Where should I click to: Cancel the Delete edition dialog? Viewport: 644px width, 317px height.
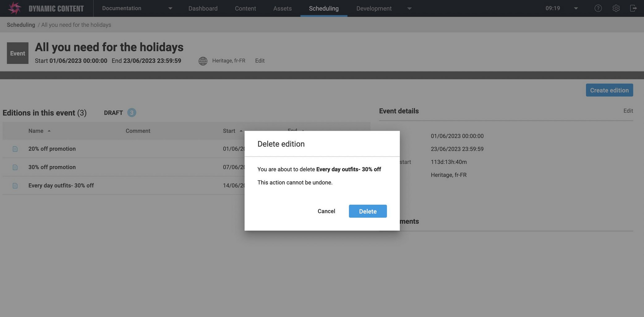click(326, 211)
